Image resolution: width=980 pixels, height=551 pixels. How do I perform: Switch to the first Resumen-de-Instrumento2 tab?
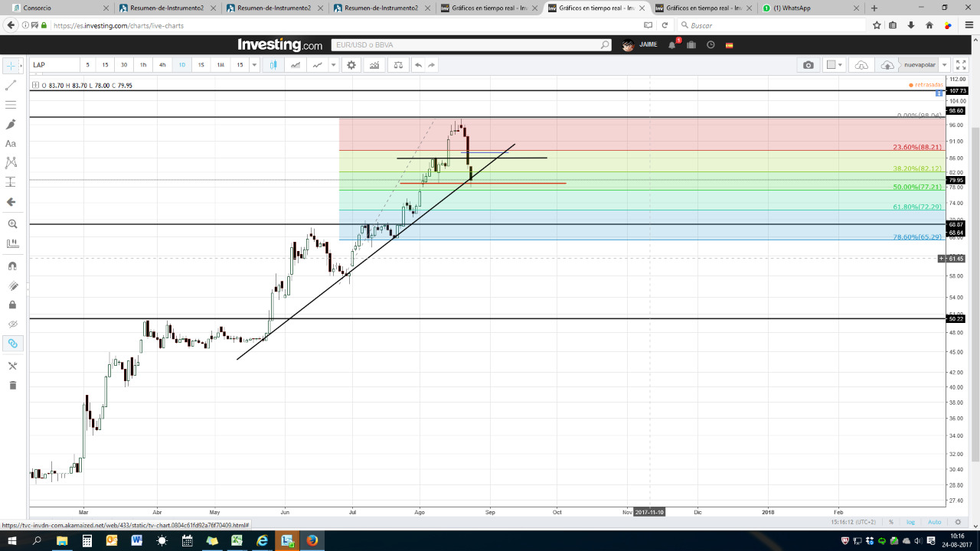(167, 8)
